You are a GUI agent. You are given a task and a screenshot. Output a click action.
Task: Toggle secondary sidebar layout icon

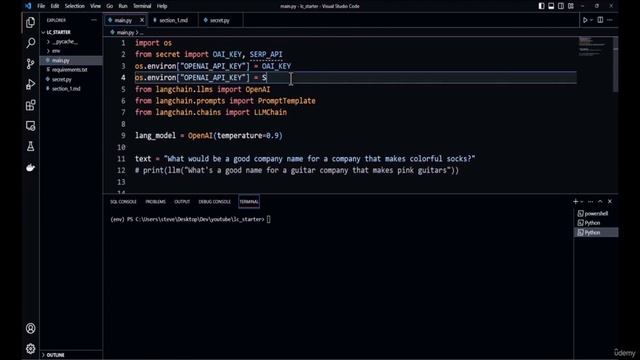[561, 6]
